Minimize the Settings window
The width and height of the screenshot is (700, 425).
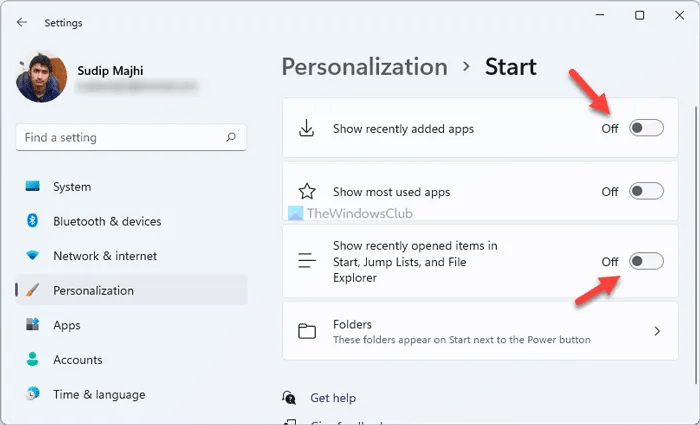tap(600, 15)
